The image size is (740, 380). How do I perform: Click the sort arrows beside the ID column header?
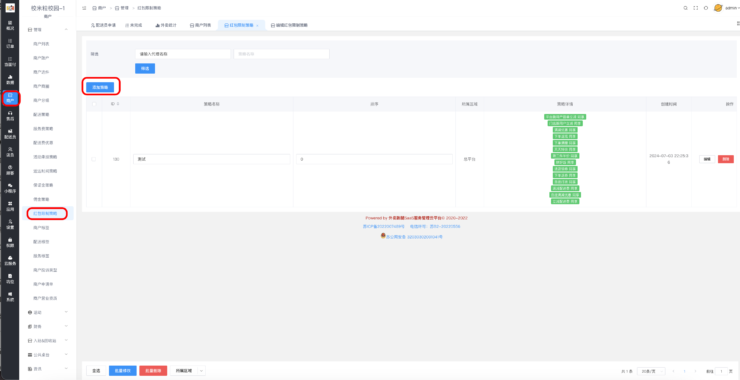(118, 103)
